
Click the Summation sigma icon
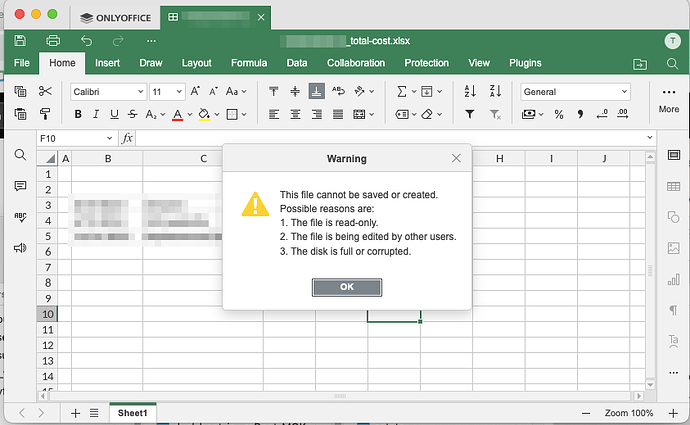pyautogui.click(x=401, y=92)
